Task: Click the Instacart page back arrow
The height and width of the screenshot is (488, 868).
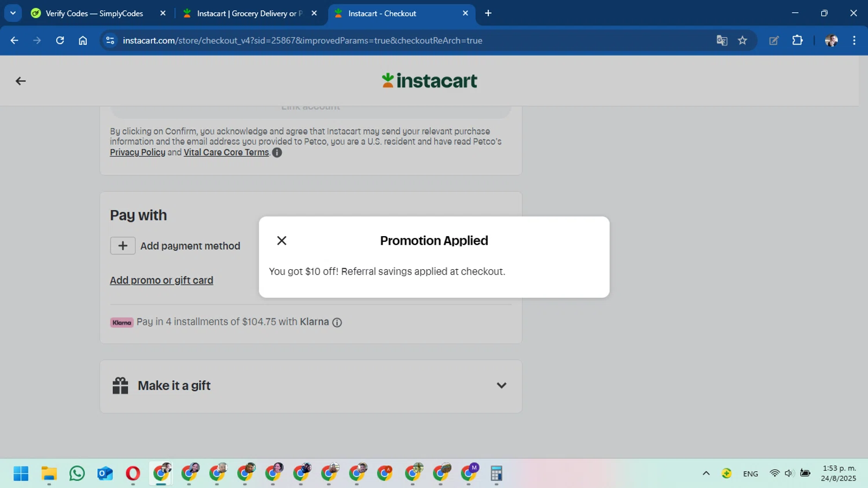Action: [x=20, y=81]
